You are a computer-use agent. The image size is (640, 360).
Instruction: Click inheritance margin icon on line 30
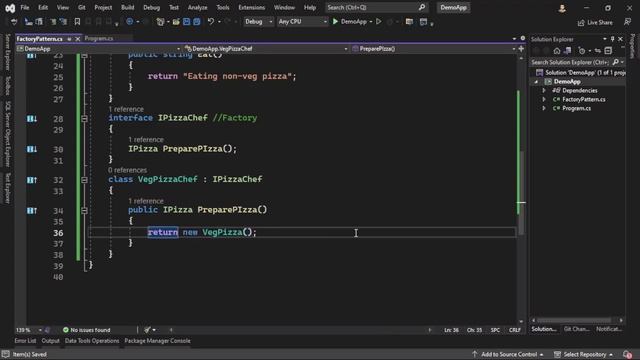[32, 149]
